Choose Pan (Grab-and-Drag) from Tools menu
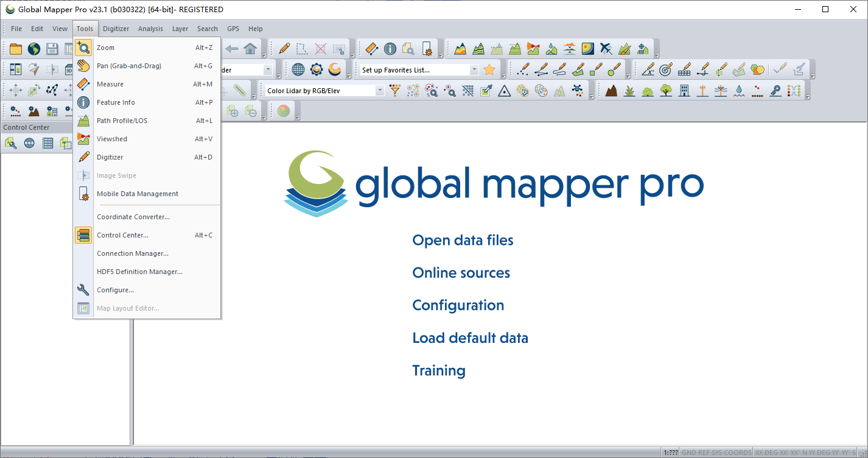 [x=147, y=66]
